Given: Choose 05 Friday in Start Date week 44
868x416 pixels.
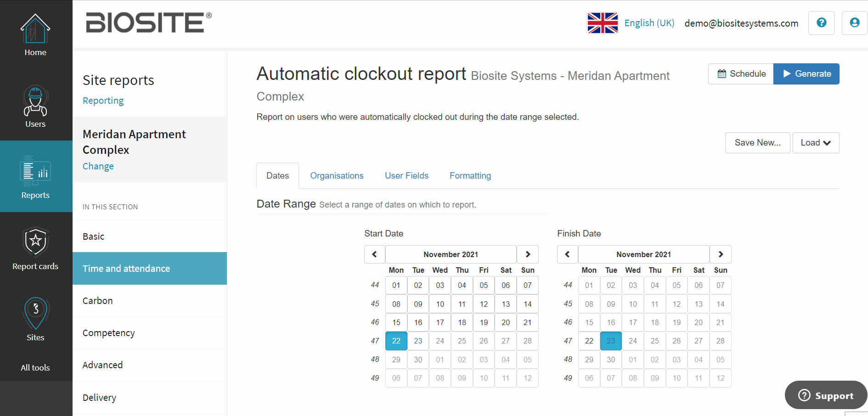Looking at the screenshot, I should coord(484,285).
